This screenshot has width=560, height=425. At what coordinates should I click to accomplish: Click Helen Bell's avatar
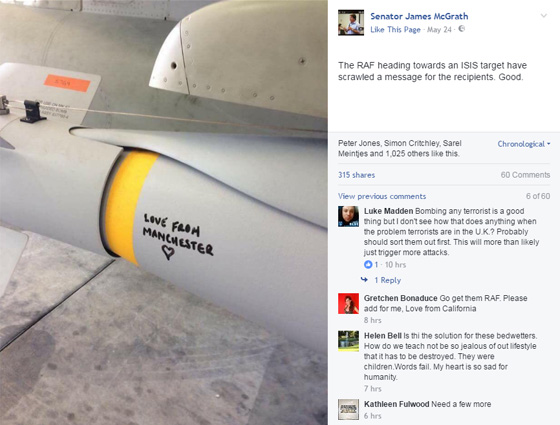coord(348,341)
